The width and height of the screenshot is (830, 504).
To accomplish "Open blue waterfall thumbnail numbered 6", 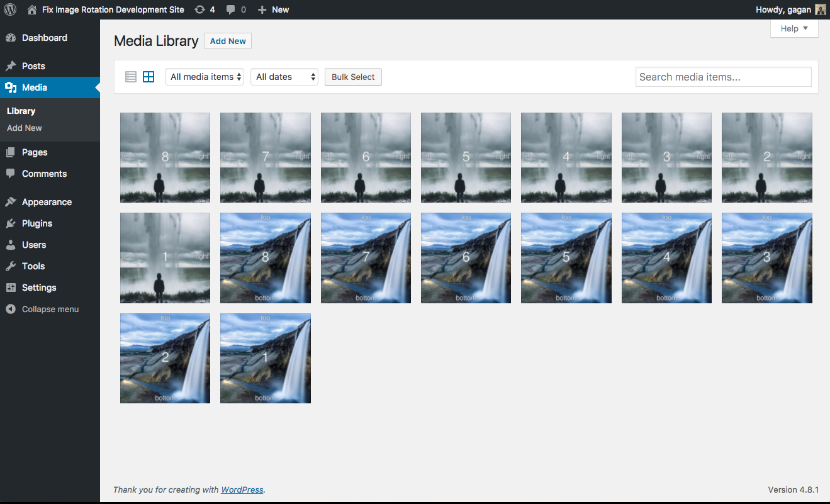I will [x=466, y=258].
